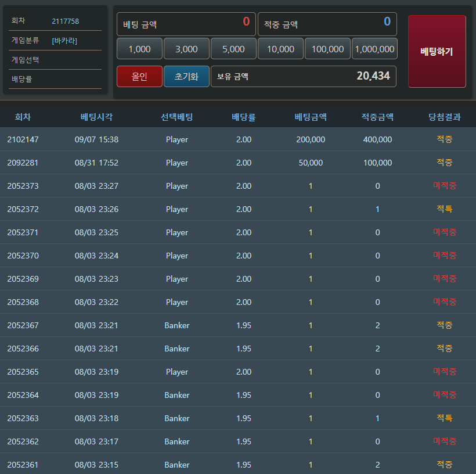The width and height of the screenshot is (476, 474).
Task: Click 미적중 result for round 2052364
Action: [445, 394]
